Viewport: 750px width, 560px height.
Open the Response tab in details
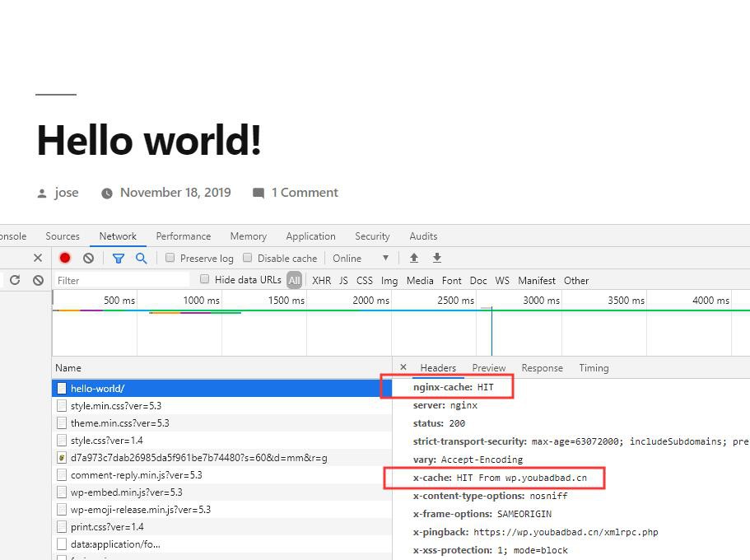542,368
